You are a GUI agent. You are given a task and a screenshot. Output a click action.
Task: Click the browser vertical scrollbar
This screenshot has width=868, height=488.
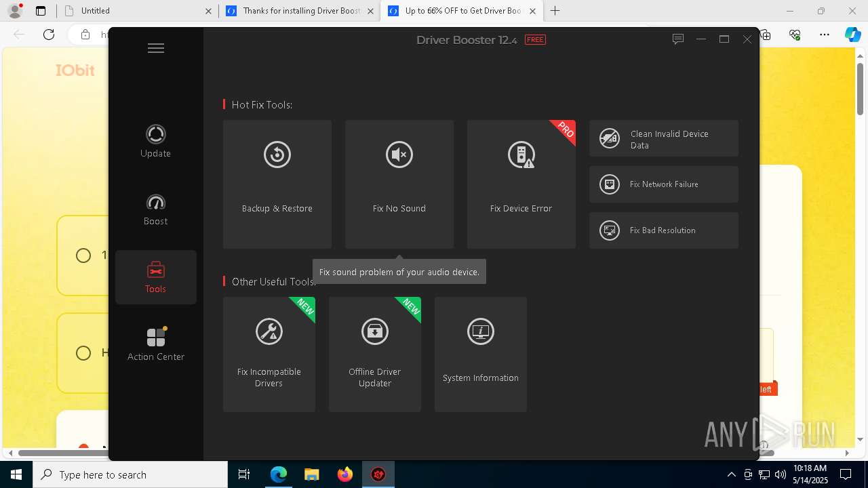(x=861, y=88)
